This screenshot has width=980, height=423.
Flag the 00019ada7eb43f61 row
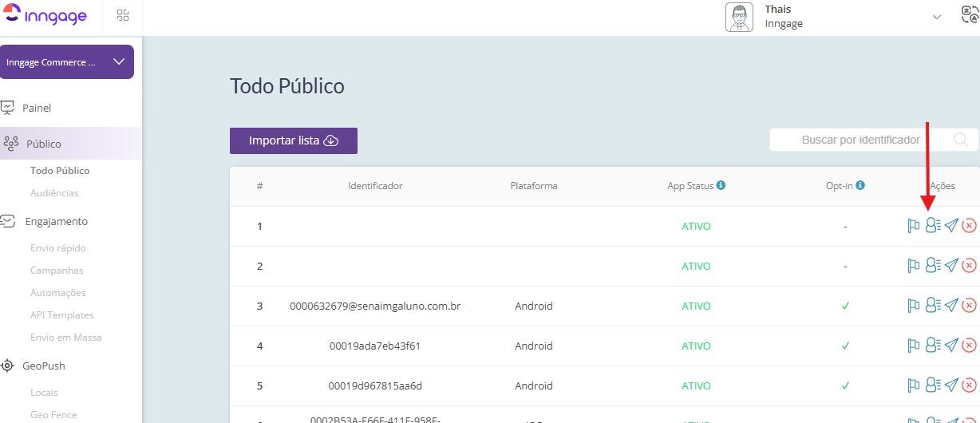pyautogui.click(x=914, y=346)
